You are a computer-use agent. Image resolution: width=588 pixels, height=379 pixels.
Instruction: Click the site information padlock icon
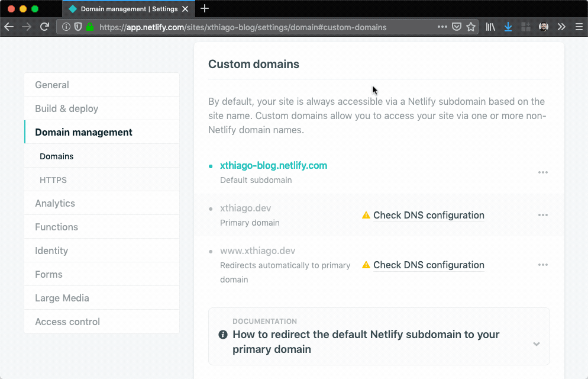click(x=89, y=27)
